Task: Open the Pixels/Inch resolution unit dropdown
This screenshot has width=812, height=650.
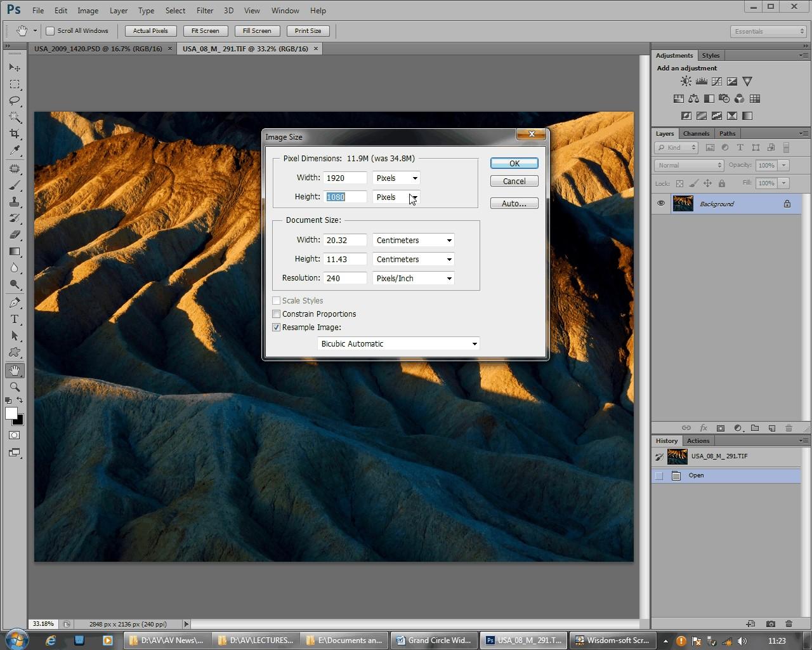Action: (413, 279)
